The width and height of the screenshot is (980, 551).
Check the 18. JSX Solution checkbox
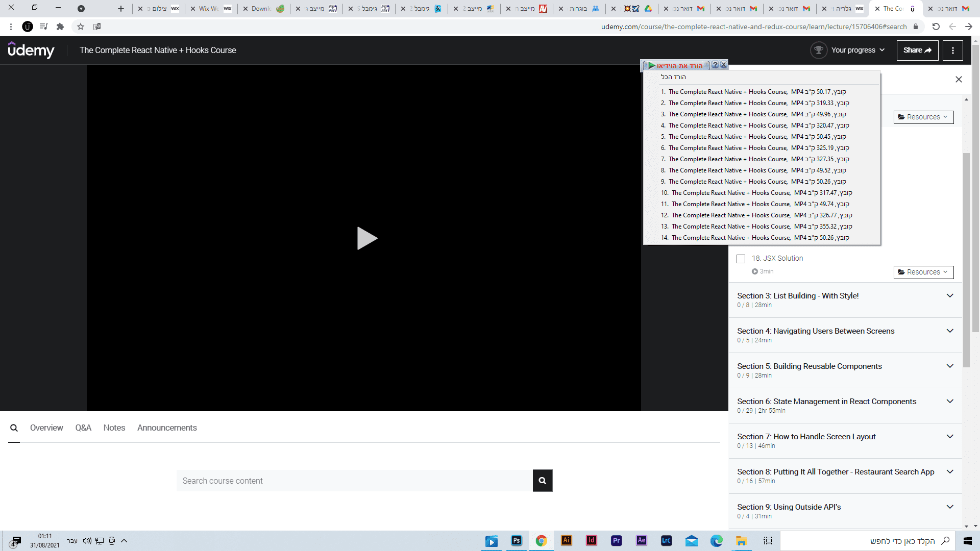coord(741,259)
